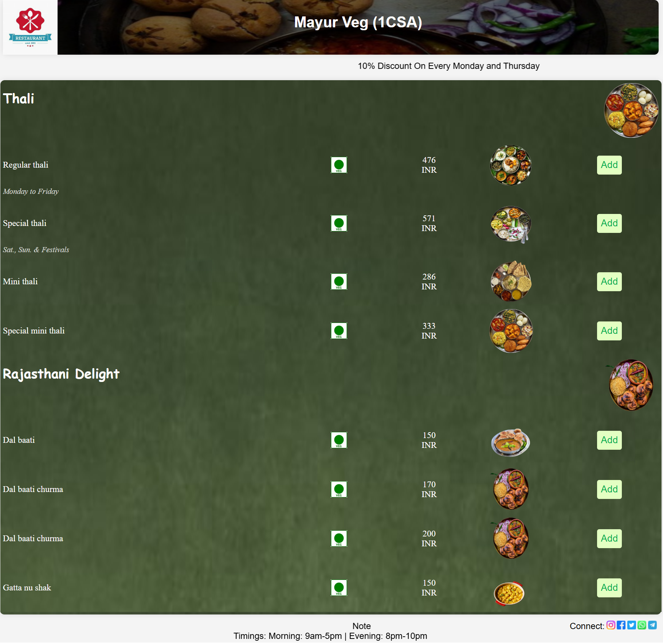Add Dal baati to the order
The width and height of the screenshot is (663, 644).
(x=609, y=440)
